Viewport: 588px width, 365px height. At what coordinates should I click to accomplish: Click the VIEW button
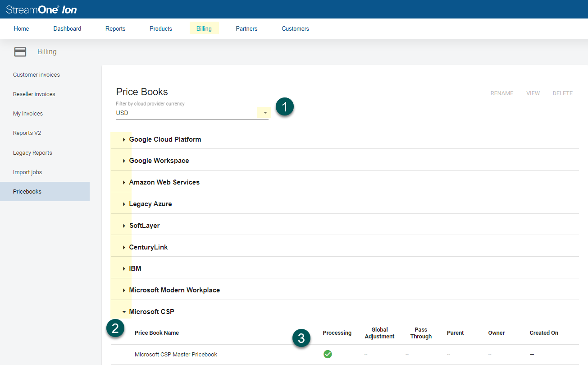point(533,93)
